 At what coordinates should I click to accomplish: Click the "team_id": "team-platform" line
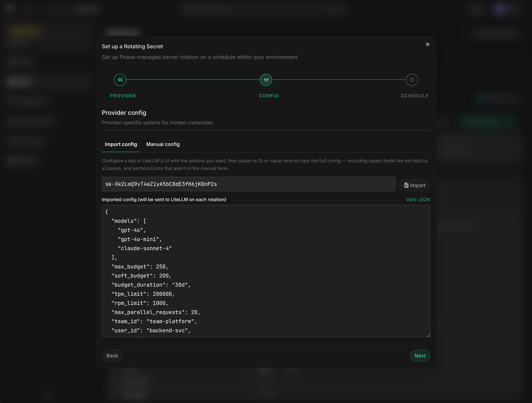tap(154, 321)
